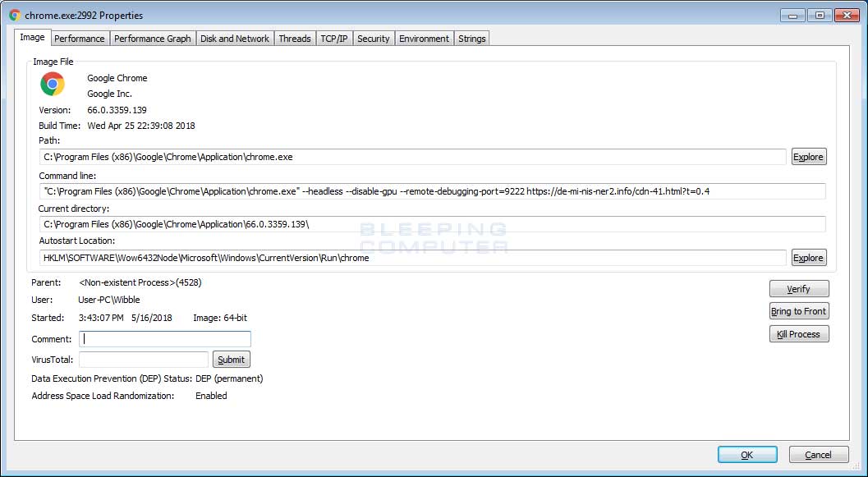Viewport: 868px width, 477px height.
Task: Dismiss the dialog with Cancel
Action: click(818, 455)
